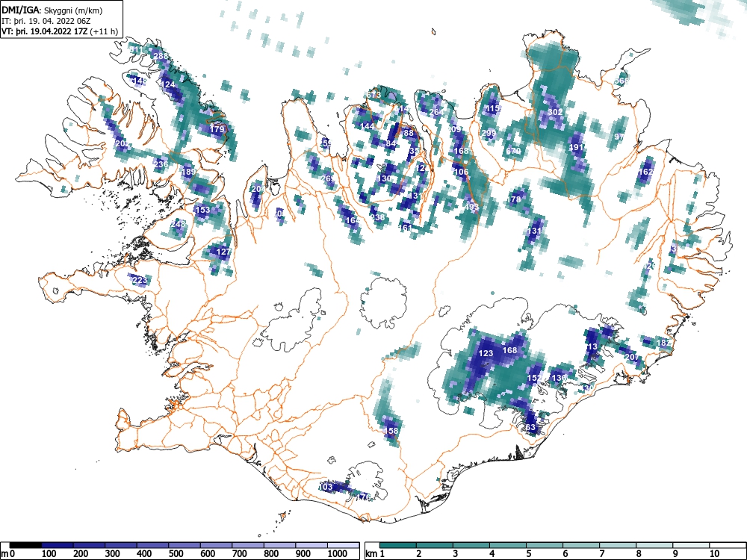
Task: Click the 'VT: þri. 19.04.2022 17Z (+11 h)' line
Action: 60,31
